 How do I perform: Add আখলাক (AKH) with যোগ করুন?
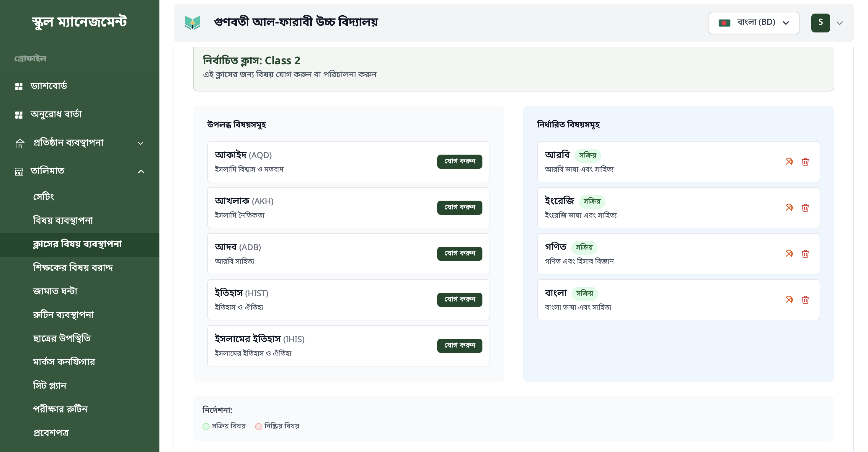pyautogui.click(x=460, y=207)
